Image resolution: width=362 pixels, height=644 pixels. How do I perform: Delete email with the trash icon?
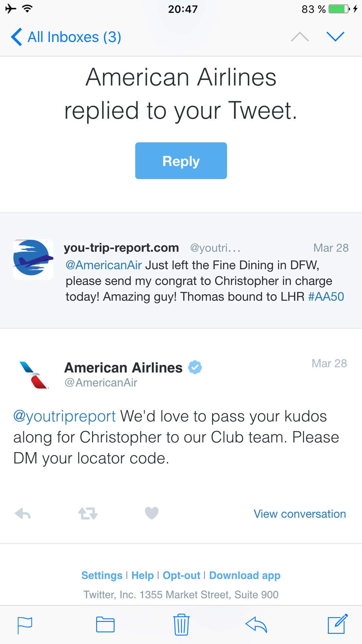(181, 625)
